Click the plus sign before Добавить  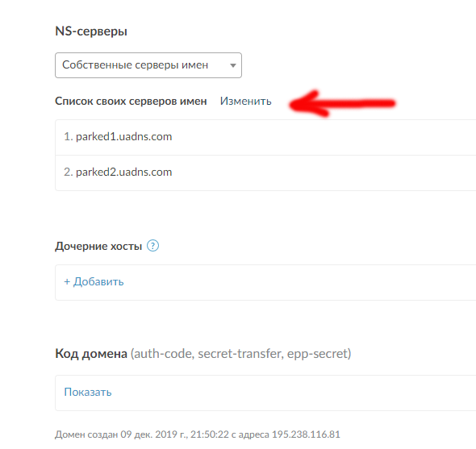(x=67, y=282)
